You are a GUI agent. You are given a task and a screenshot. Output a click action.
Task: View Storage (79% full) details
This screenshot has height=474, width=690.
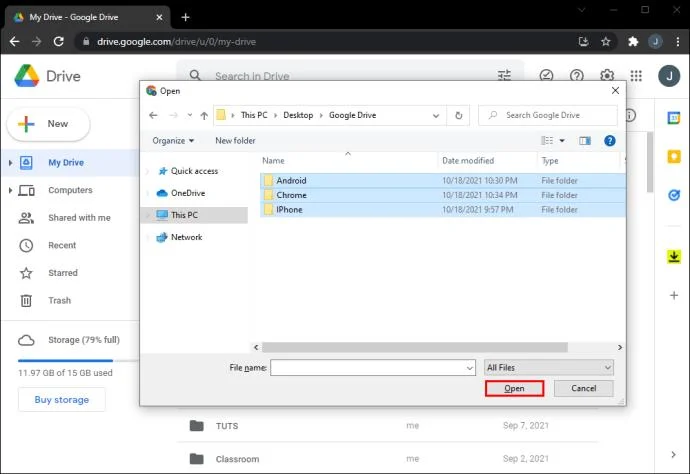tap(84, 340)
